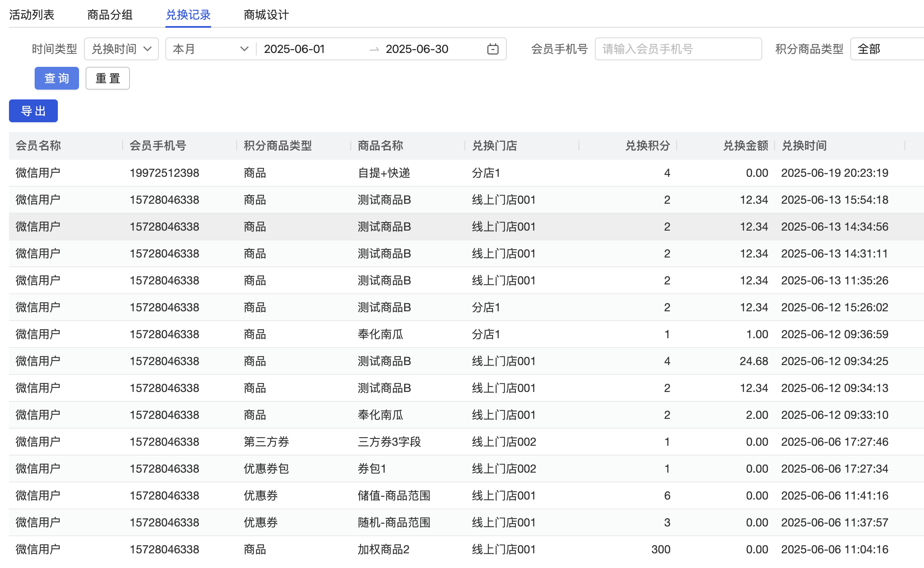Click the 三方券3字段 product cell
Image resolution: width=924 pixels, height=568 pixels.
tap(389, 442)
